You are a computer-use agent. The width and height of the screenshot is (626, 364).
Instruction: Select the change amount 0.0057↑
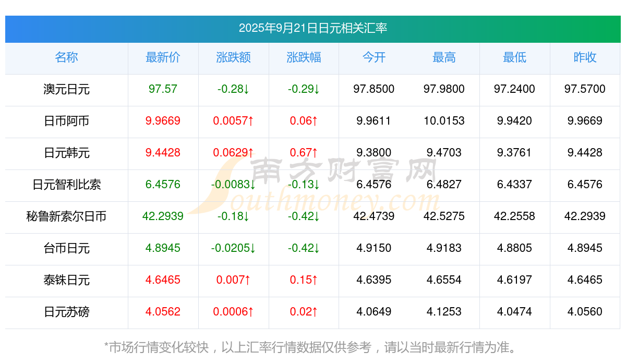(234, 121)
